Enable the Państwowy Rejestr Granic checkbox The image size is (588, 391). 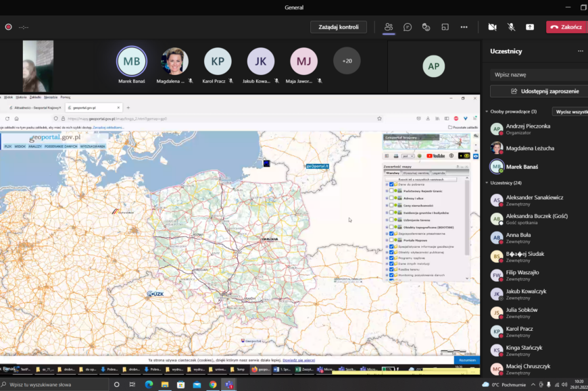(391, 191)
